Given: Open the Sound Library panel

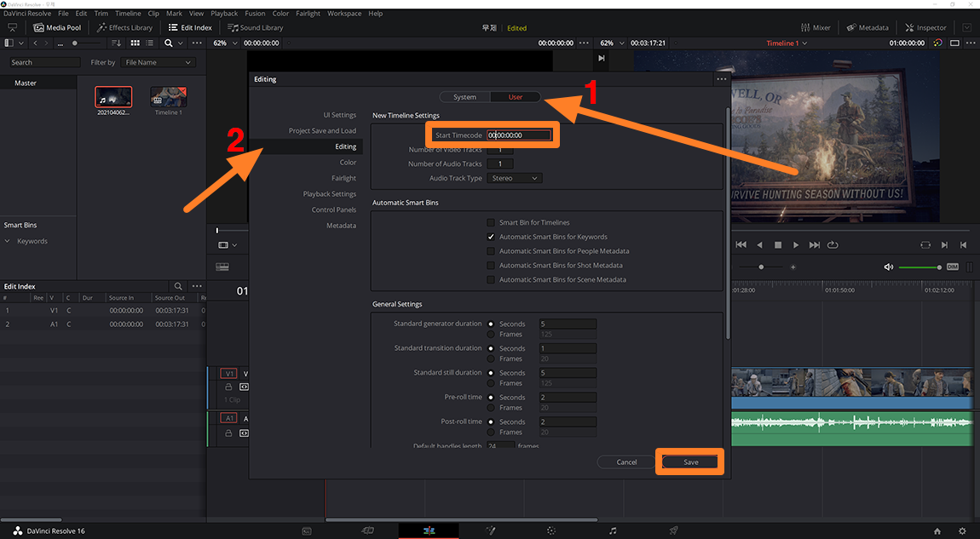Looking at the screenshot, I should click(255, 27).
